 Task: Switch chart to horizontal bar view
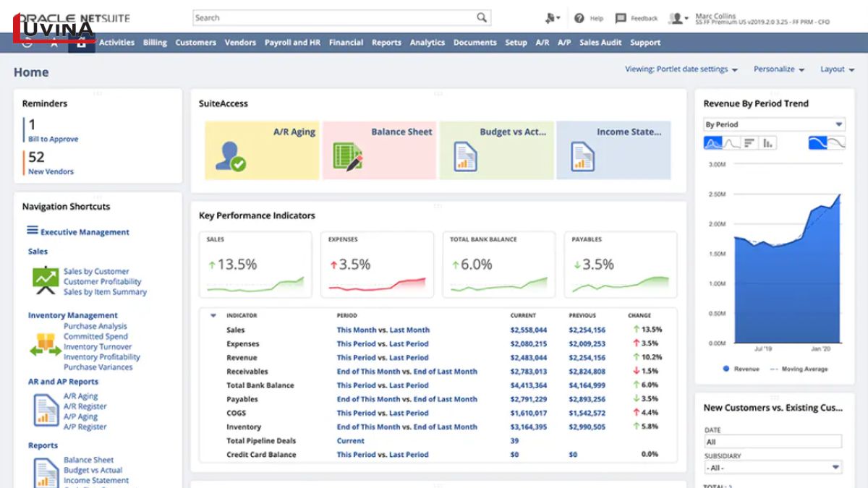749,143
